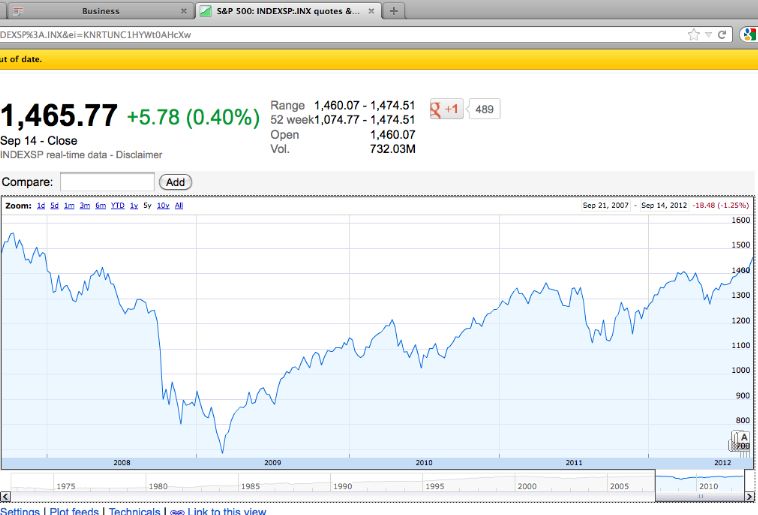Select the 5y zoom option

[147, 206]
